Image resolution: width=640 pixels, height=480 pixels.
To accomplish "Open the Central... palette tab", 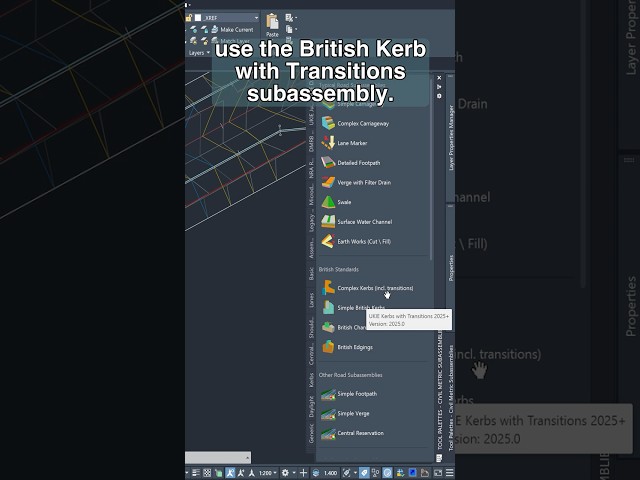I will (311, 354).
